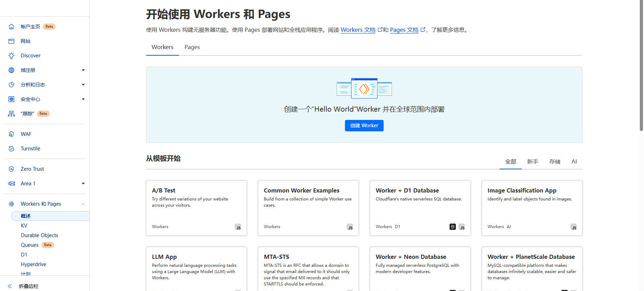Click the Turnstile checkmark icon
The height and width of the screenshot is (291, 644).
pos(11,149)
